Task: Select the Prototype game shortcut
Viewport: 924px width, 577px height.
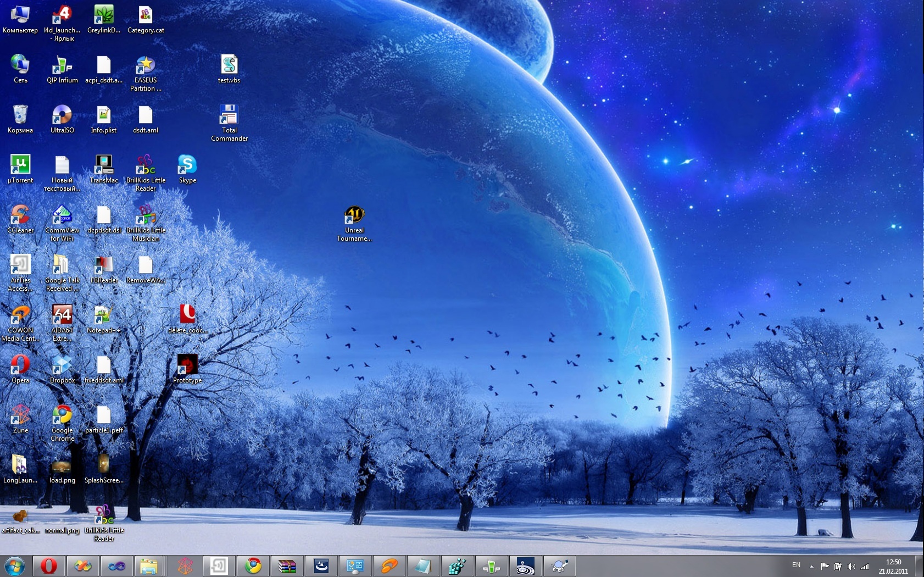Action: 187,365
